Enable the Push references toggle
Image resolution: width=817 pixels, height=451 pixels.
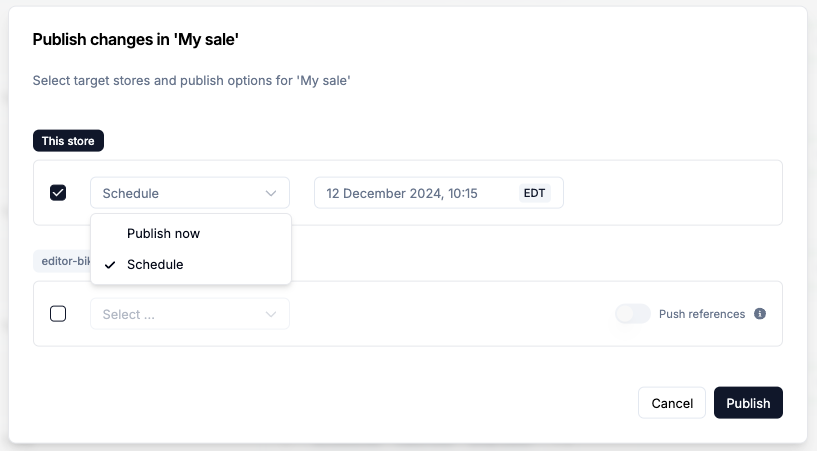click(633, 314)
